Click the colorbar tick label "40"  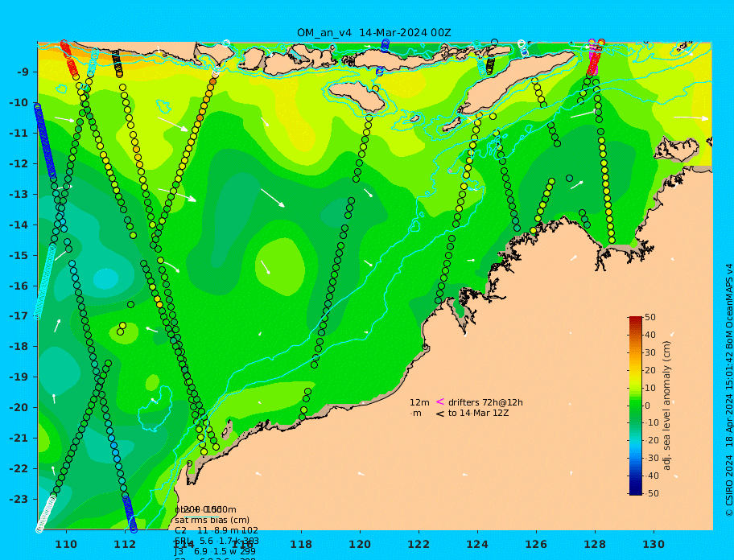click(650, 335)
